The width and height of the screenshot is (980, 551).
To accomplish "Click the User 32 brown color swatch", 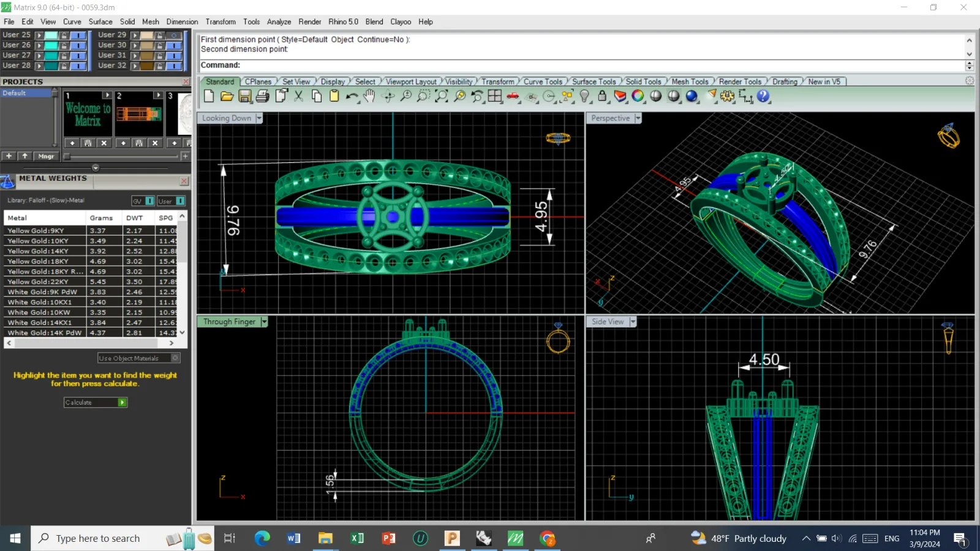I will coord(147,66).
